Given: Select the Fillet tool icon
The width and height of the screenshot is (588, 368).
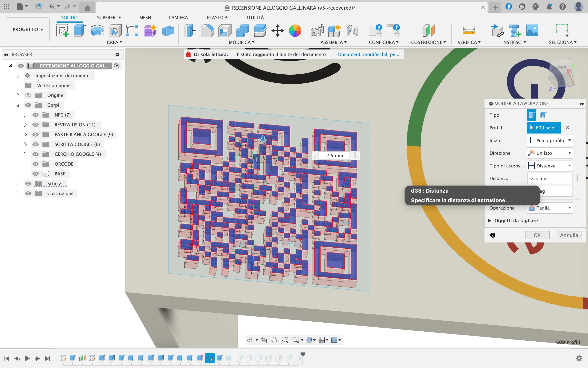Looking at the screenshot, I should (207, 31).
